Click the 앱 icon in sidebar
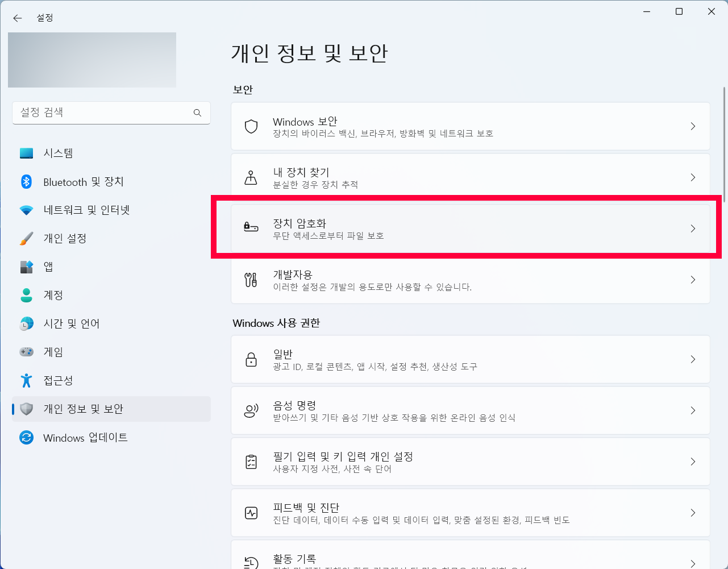Image resolution: width=728 pixels, height=569 pixels. pyautogui.click(x=26, y=267)
